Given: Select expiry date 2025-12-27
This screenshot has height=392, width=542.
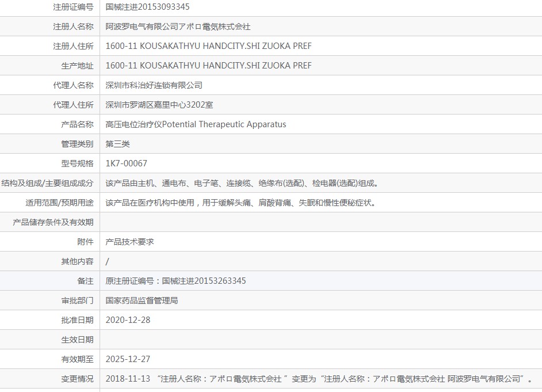Looking at the screenshot, I should [x=128, y=360].
